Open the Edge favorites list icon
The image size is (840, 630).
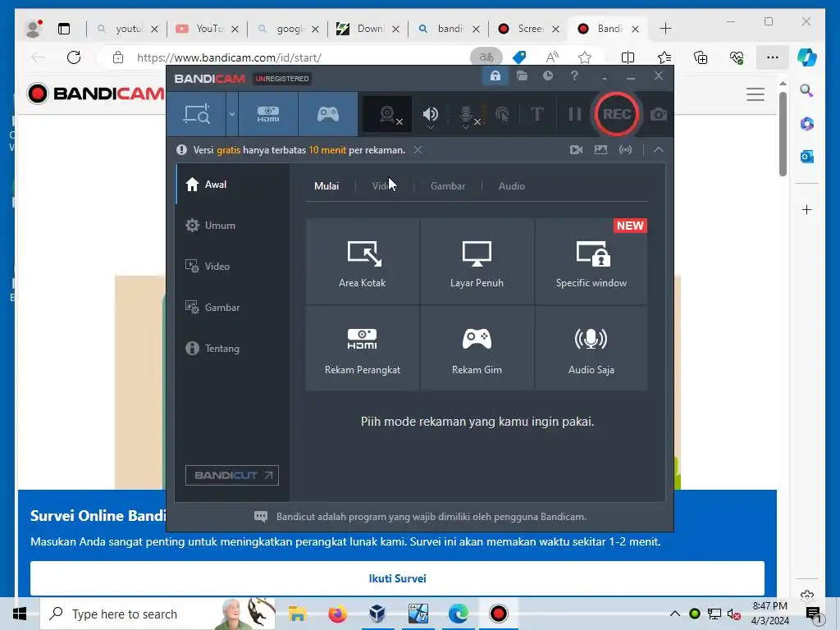pos(664,57)
